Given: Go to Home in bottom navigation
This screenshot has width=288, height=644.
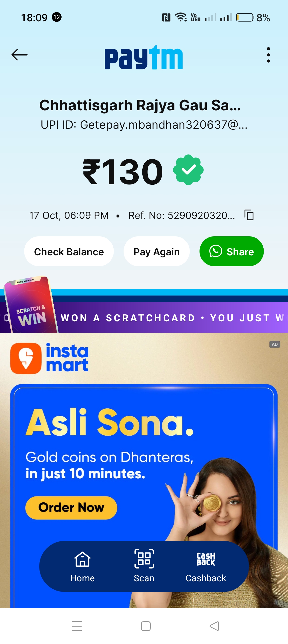Looking at the screenshot, I should (x=82, y=566).
